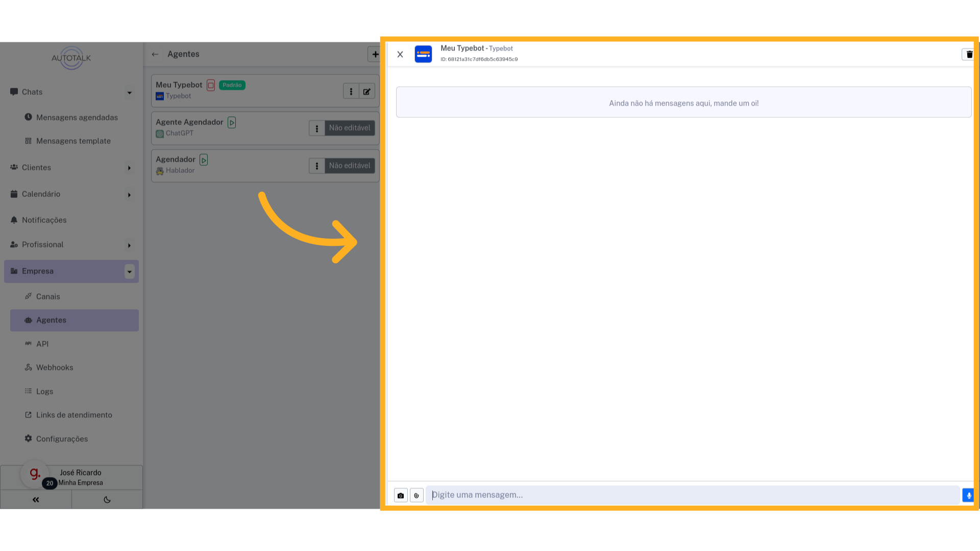Image resolution: width=980 pixels, height=551 pixels.
Task: Expand the Profissional submenu arrow
Action: point(130,245)
